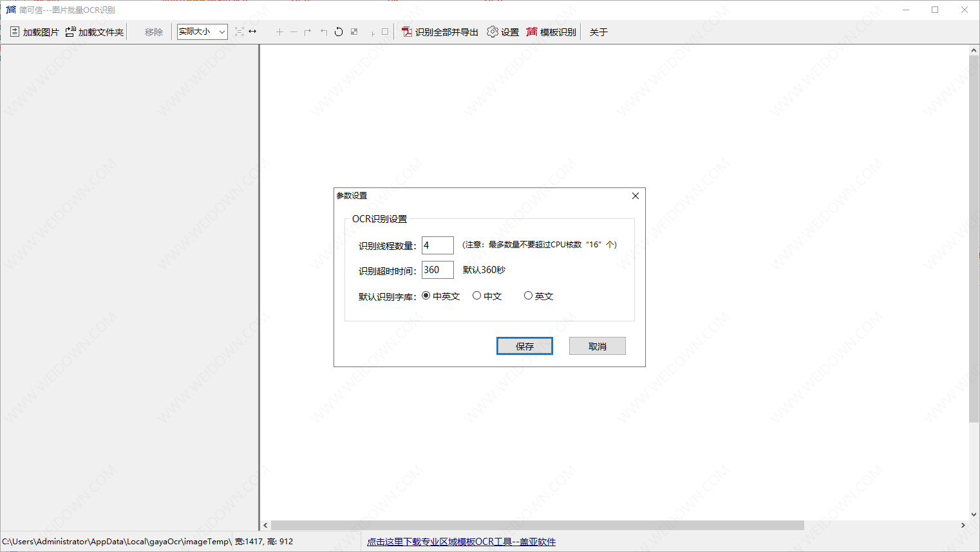Click the 取消 cancel button
The width and height of the screenshot is (980, 552).
pyautogui.click(x=598, y=346)
